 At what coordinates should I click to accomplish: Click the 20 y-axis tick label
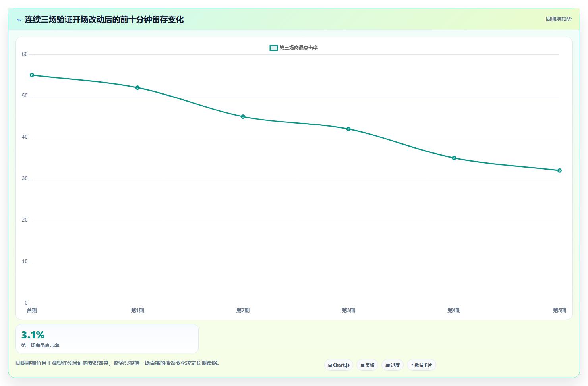tap(25, 220)
